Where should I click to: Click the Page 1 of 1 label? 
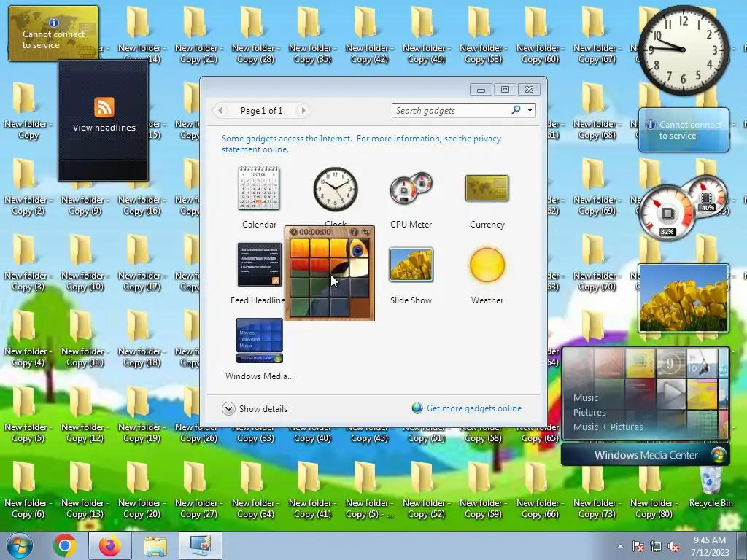tap(261, 111)
